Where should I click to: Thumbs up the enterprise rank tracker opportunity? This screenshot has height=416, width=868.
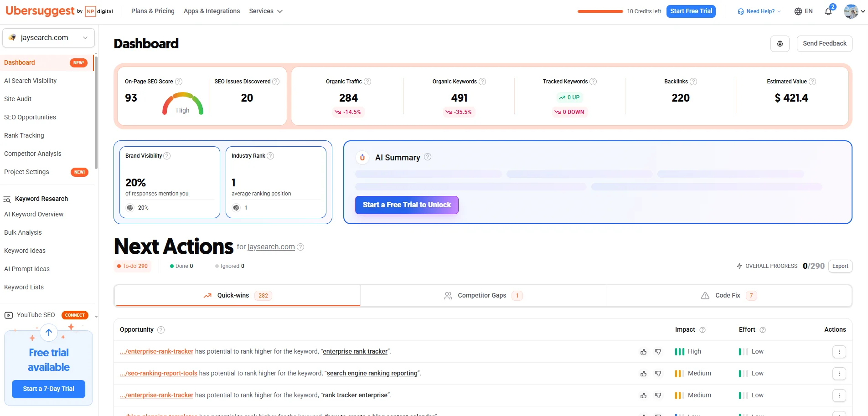tap(644, 352)
